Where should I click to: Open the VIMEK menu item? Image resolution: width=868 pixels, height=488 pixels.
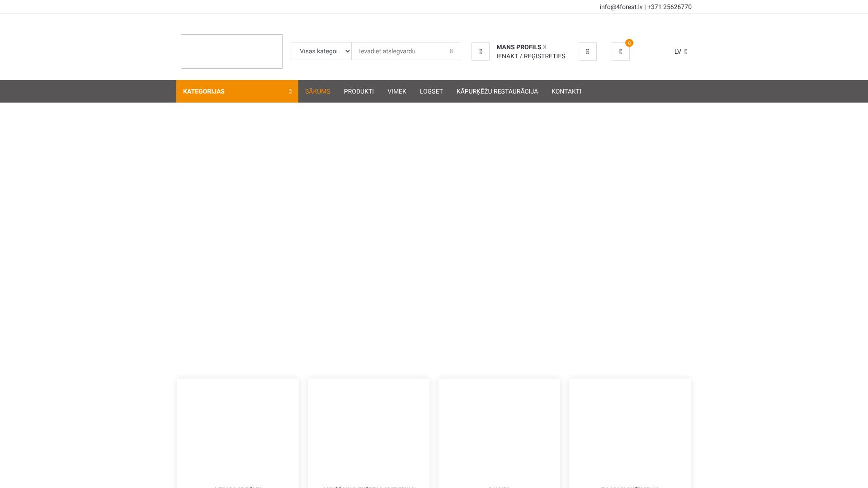pos(396,91)
